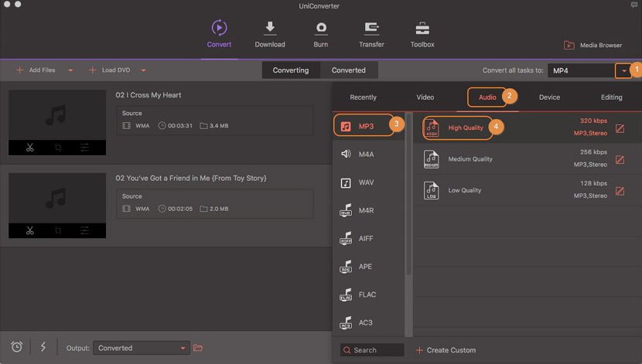Open the Toolbox section

[422, 34]
